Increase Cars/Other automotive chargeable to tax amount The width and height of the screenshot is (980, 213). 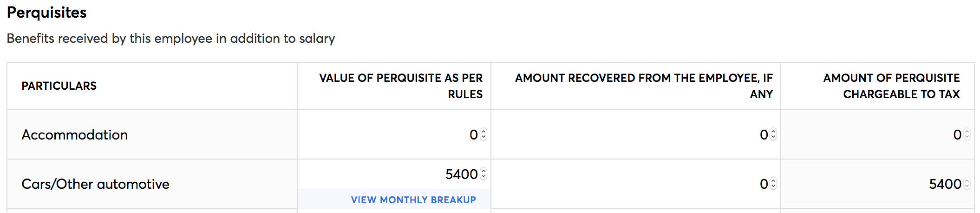pos(967,181)
